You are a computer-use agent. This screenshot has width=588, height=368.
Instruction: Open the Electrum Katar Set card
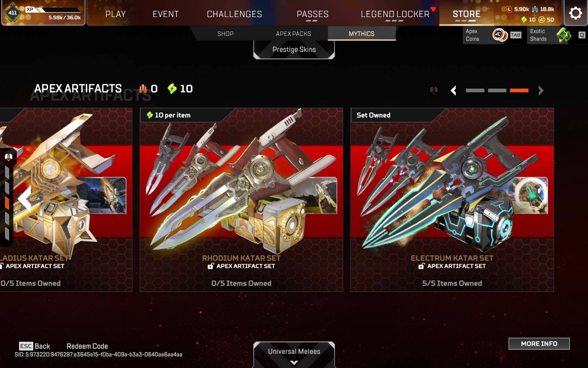click(452, 200)
